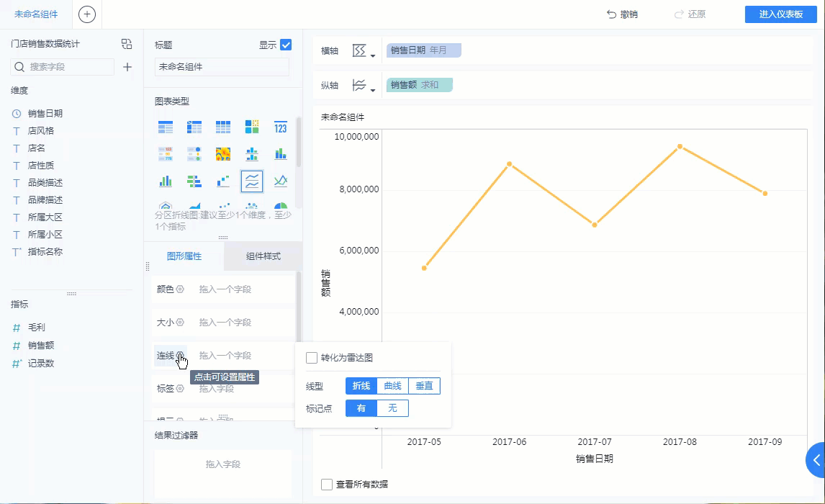Set marker points to 无
The height and width of the screenshot is (504, 825).
tap(393, 408)
